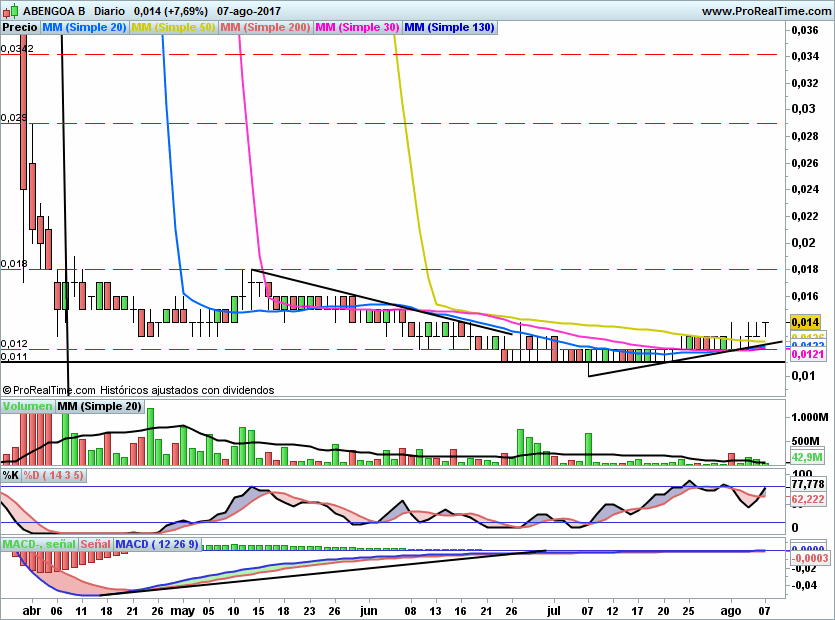Click the 77,778 stochastic value tag
835x620 pixels.
tap(808, 483)
